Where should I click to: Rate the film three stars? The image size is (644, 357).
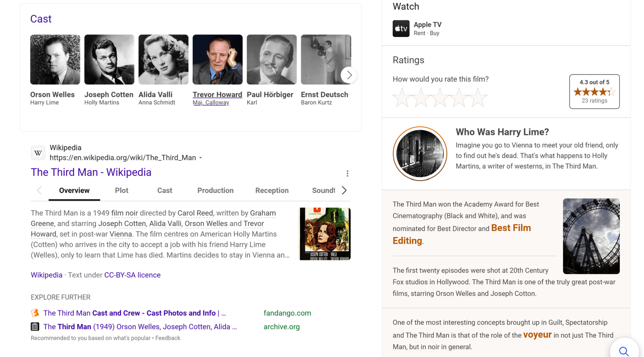[440, 98]
